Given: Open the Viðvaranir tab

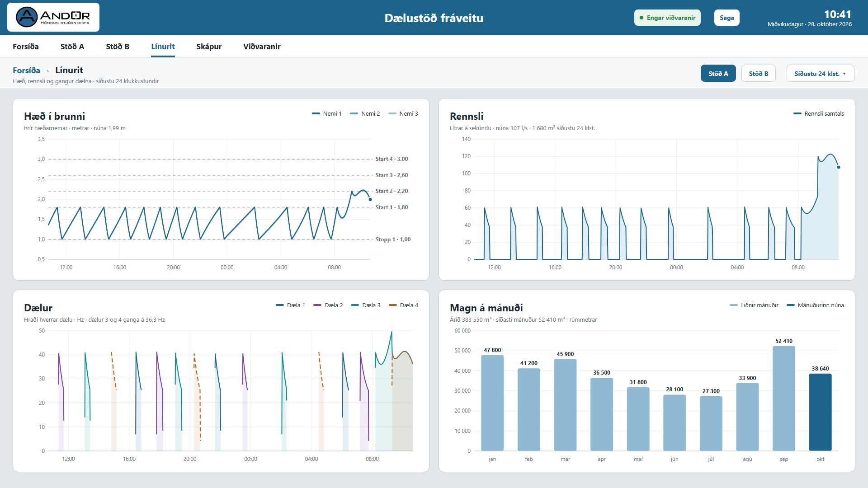Looking at the screenshot, I should [x=262, y=47].
